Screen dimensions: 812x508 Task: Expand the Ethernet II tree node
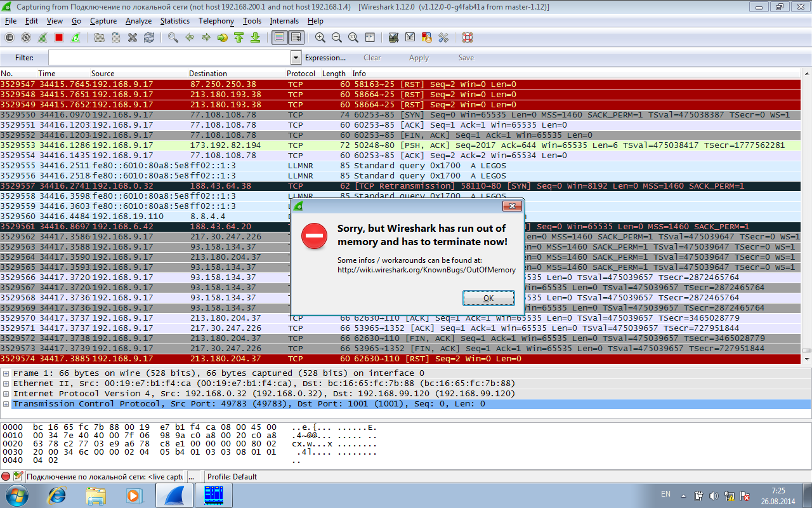click(x=6, y=384)
